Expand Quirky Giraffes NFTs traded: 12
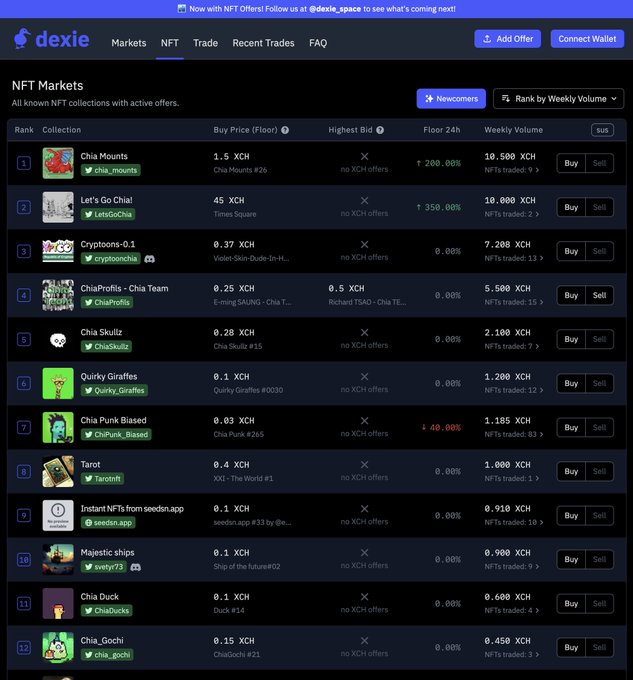 (514, 390)
